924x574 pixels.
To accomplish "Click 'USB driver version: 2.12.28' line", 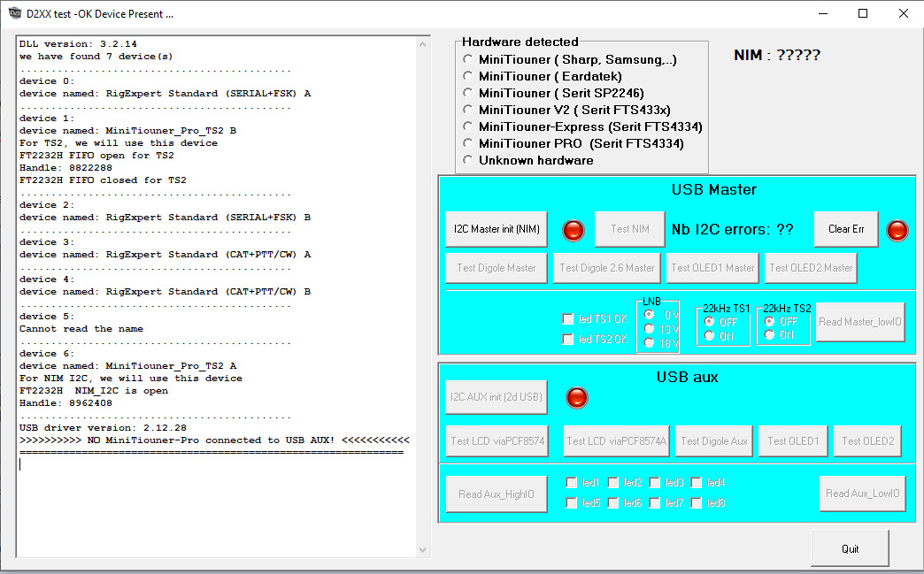I will (103, 428).
